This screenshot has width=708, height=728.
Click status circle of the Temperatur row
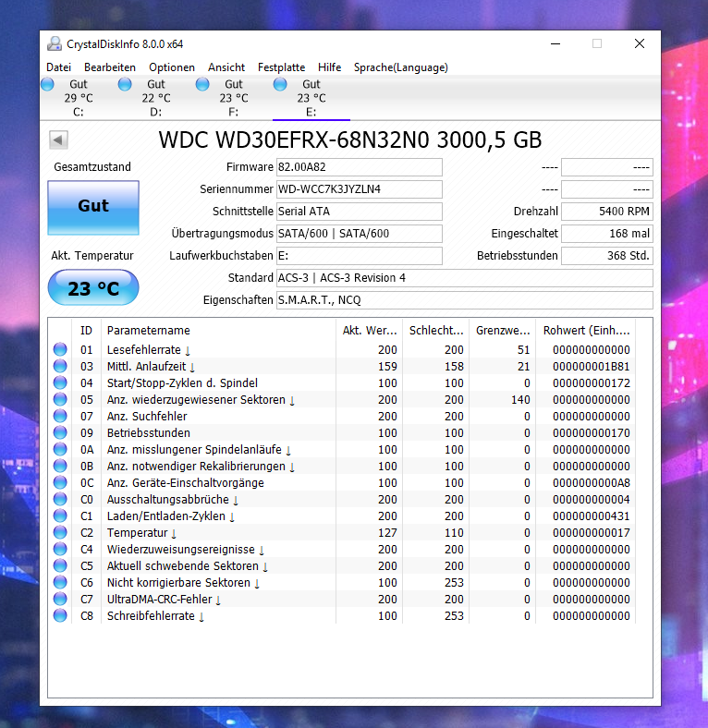(60, 532)
